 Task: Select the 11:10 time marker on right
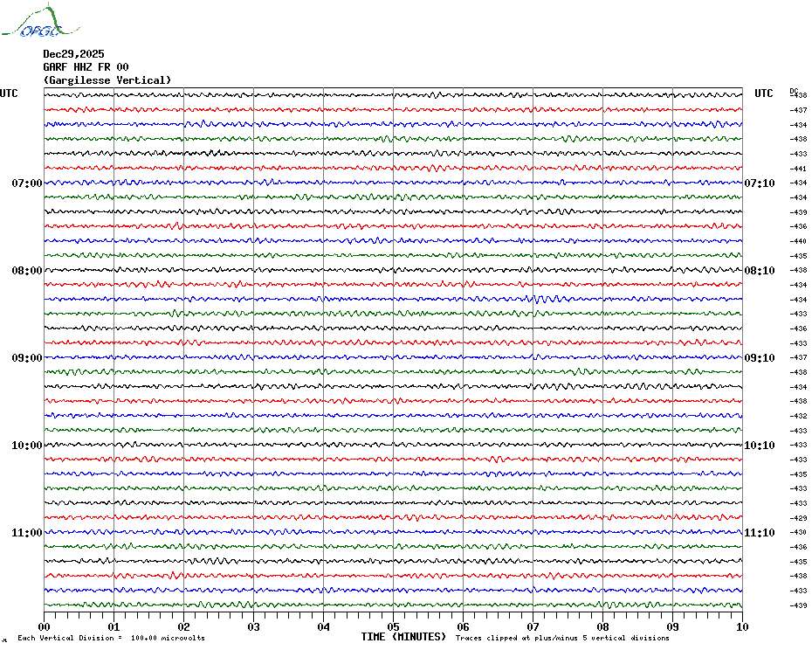click(759, 533)
